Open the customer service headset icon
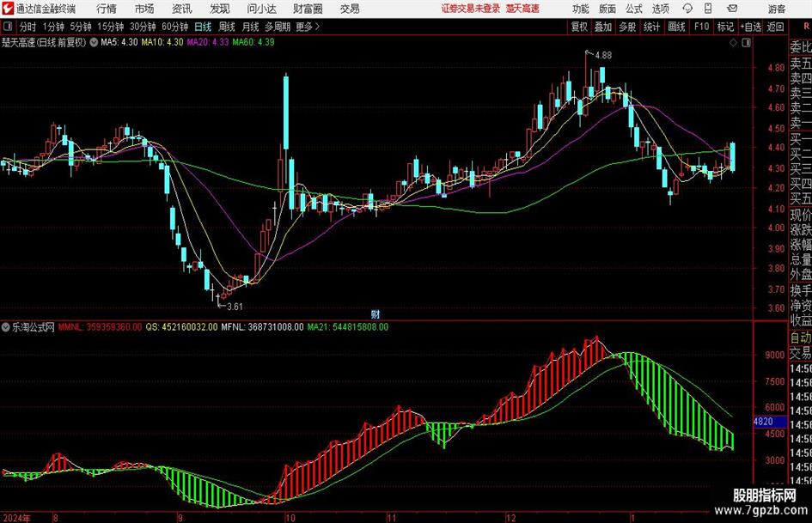This screenshot has height=523, width=812. (x=687, y=9)
